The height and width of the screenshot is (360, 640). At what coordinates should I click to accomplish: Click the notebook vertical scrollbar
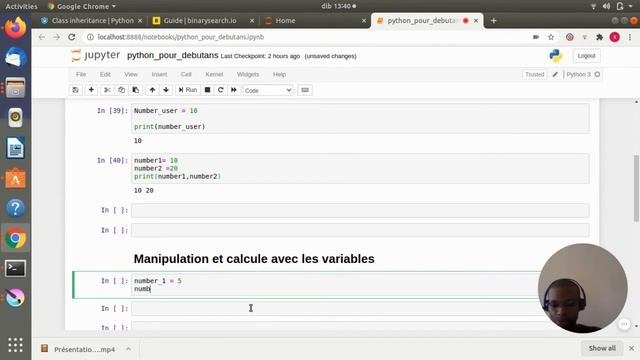[636, 189]
